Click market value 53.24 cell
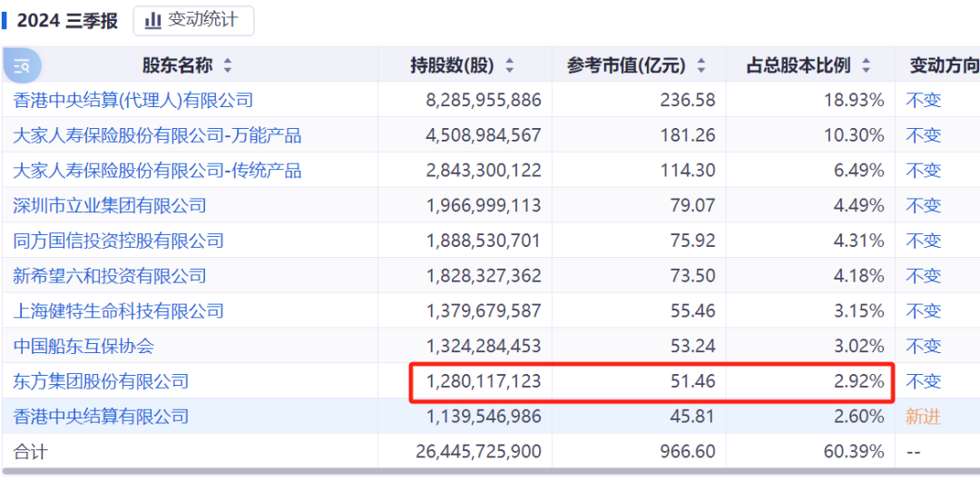The height and width of the screenshot is (482, 980). pos(693,345)
